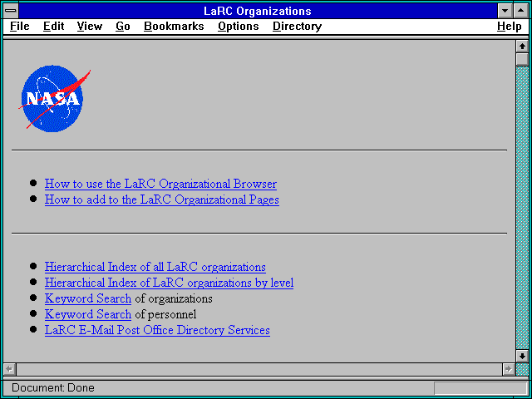
Task: Open the Go menu
Action: pos(122,27)
